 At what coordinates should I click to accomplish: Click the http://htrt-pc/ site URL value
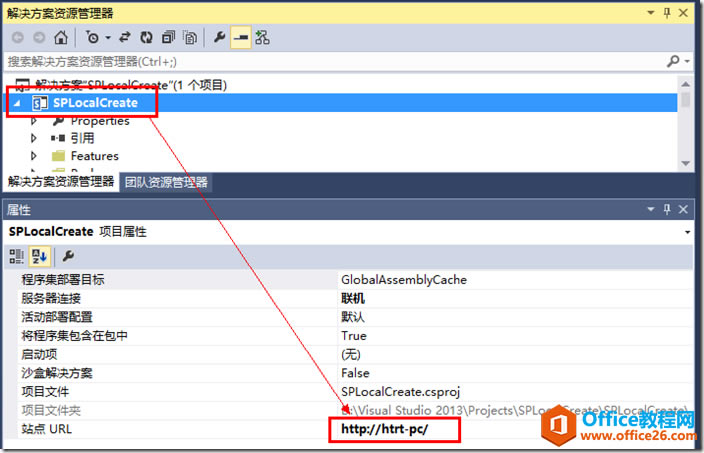(x=385, y=429)
